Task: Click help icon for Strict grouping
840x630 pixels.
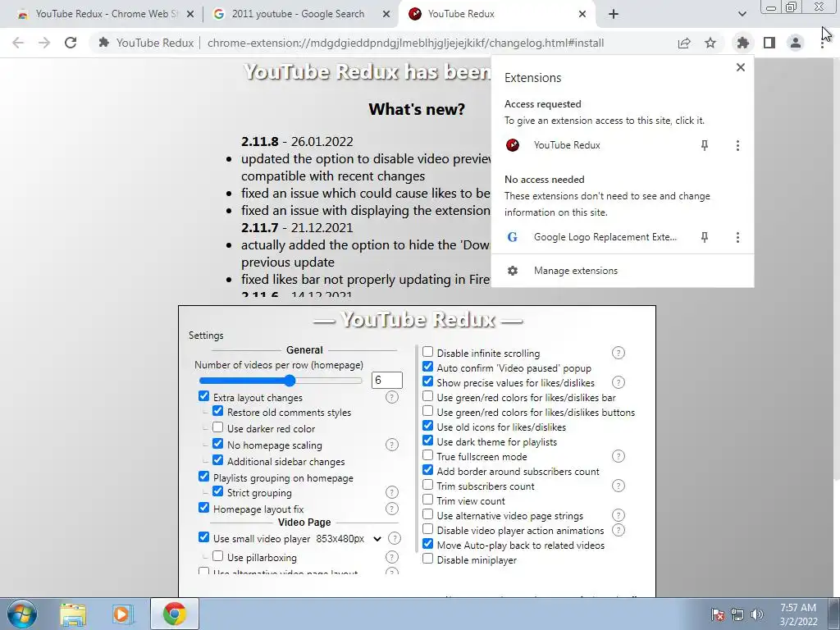Action: (392, 493)
